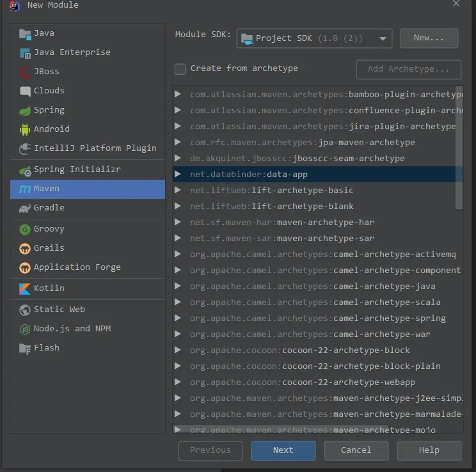Expand jpa-maven-archetype arrow
The image size is (476, 472).
tap(178, 142)
